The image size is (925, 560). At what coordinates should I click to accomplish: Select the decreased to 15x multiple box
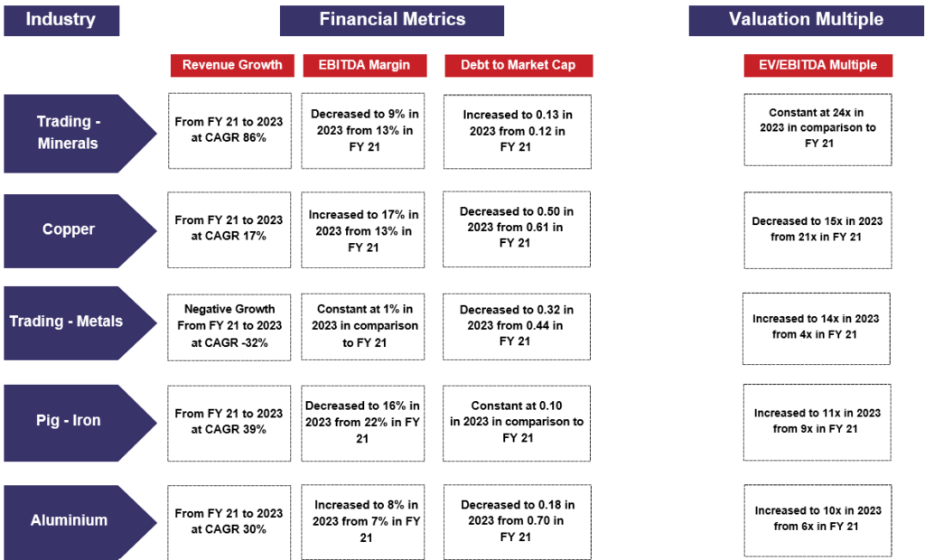click(x=817, y=229)
